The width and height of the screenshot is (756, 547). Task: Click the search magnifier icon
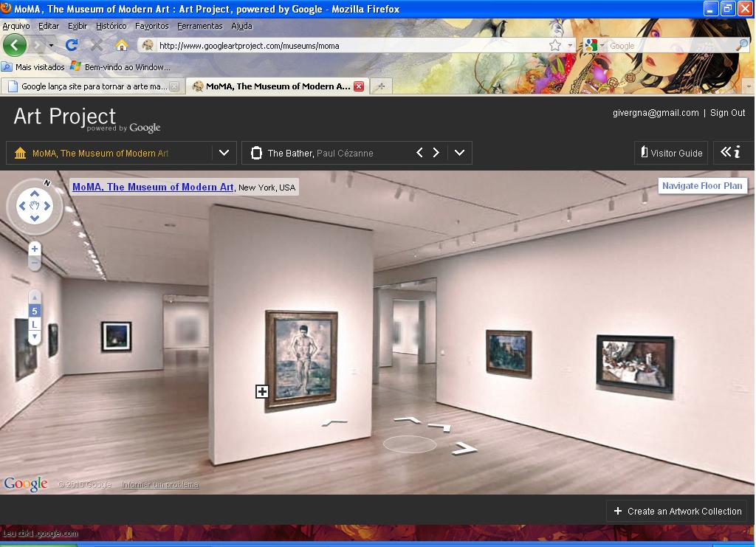point(743,45)
